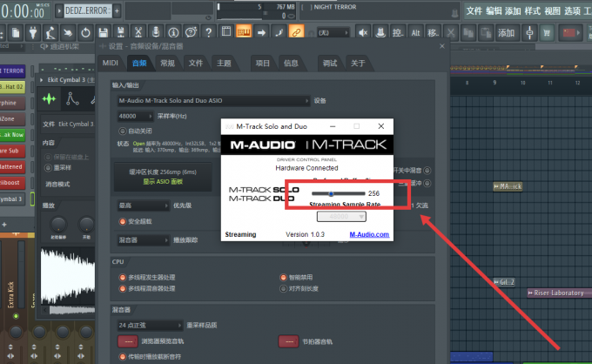592x364 pixels.
Task: Toggle the piano roll keyboard icon
Action: tap(244, 31)
